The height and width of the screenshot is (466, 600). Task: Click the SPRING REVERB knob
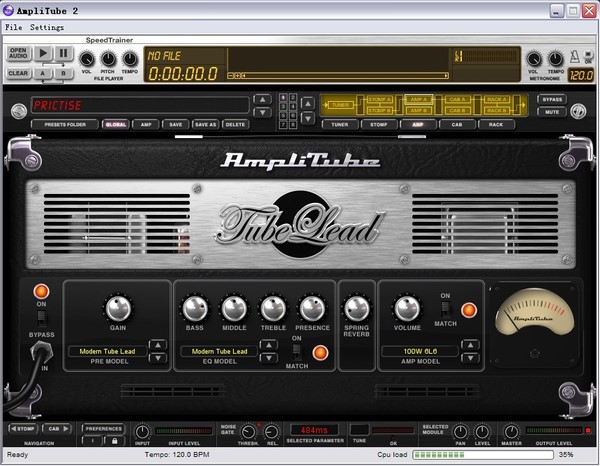(357, 308)
